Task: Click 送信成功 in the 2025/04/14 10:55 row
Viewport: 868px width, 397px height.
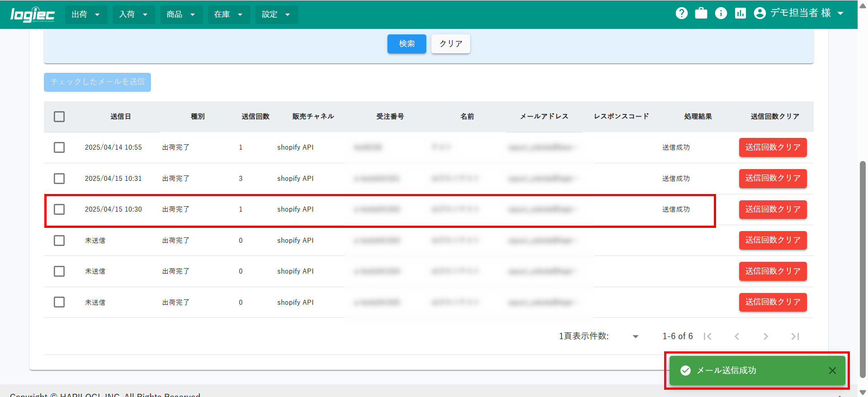Action: click(x=676, y=147)
